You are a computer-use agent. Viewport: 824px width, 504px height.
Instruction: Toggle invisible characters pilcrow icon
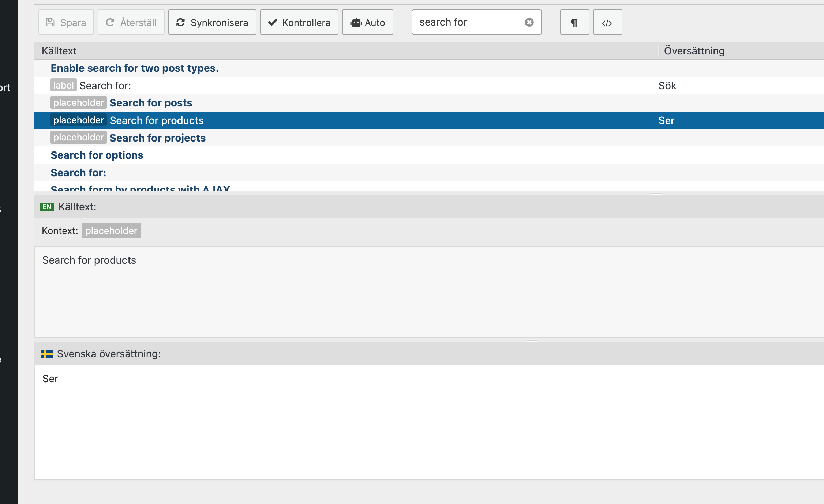pos(574,22)
